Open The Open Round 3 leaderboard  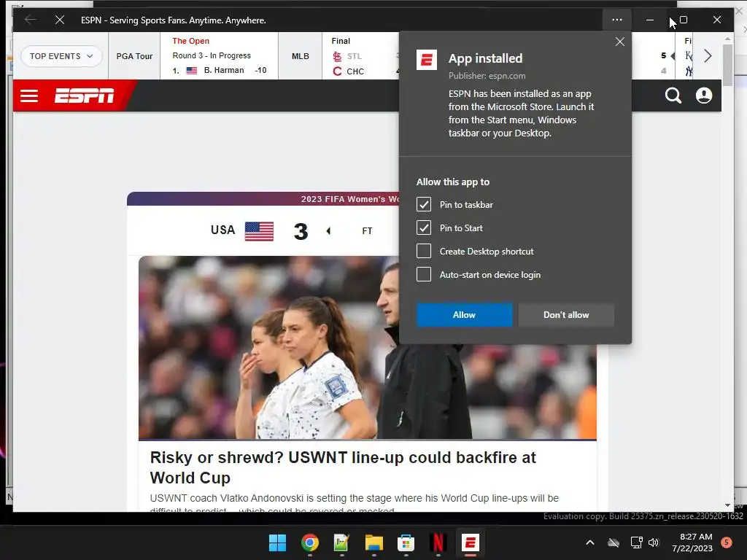point(219,55)
